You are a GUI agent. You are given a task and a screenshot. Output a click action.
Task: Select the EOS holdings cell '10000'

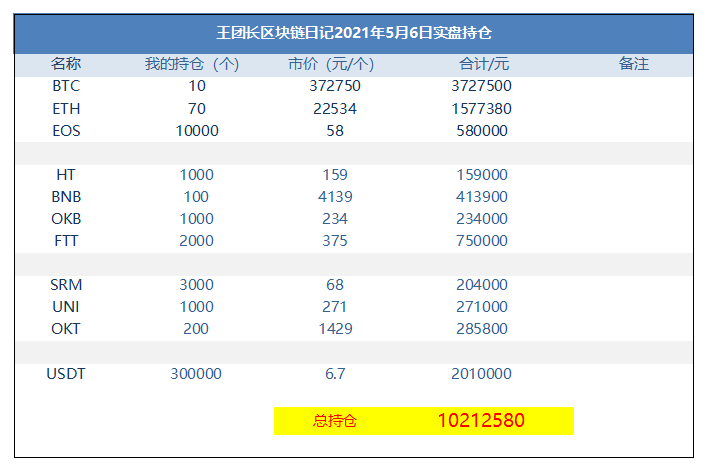[197, 131]
